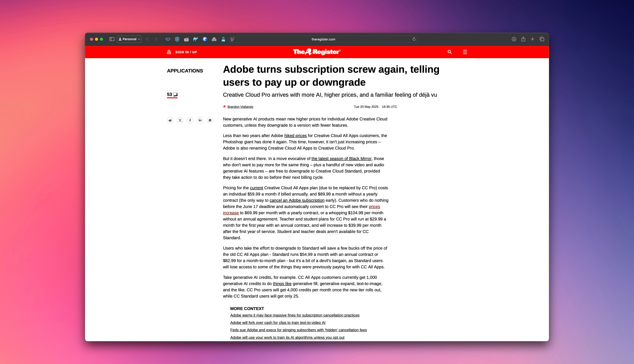634x364 pixels.
Task: Follow the 'hiked prices' link
Action: [295, 136]
